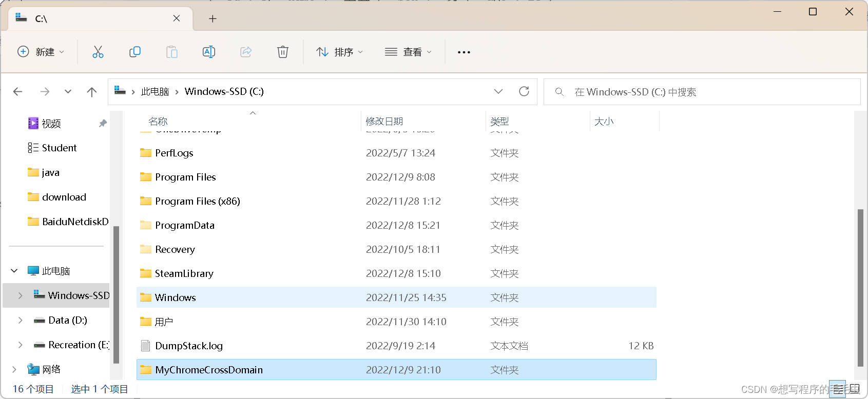Screen dimensions: 868x399
Task: Open the recent locations chevron
Action: (68, 92)
